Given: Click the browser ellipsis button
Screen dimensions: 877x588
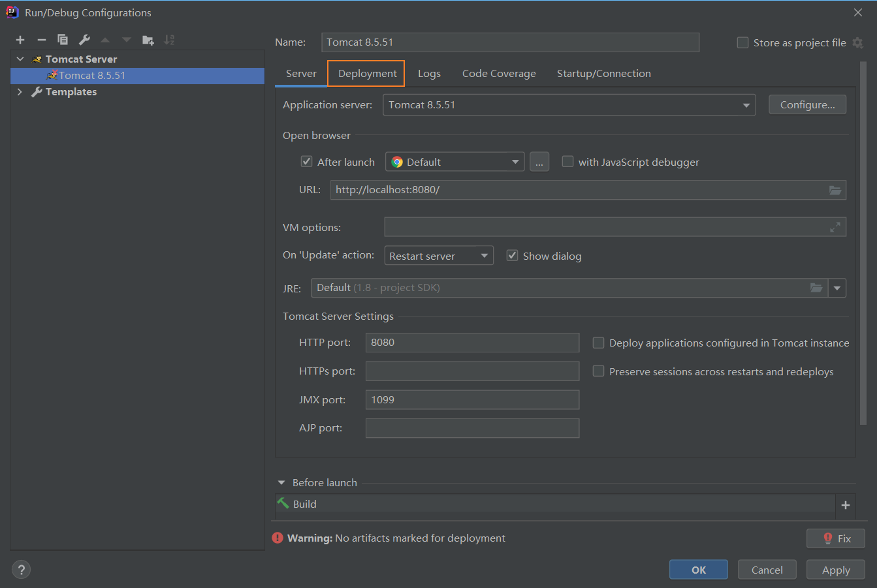Looking at the screenshot, I should (x=539, y=162).
